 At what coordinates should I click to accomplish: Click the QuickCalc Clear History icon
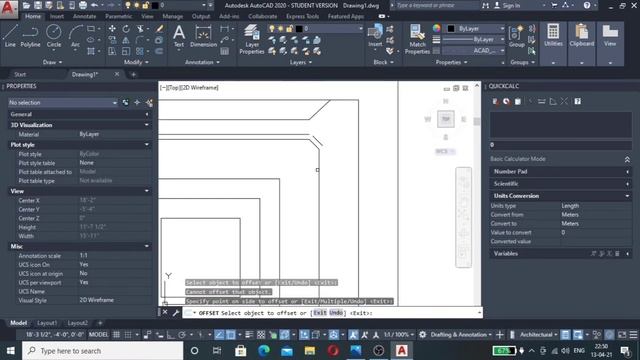click(x=506, y=101)
